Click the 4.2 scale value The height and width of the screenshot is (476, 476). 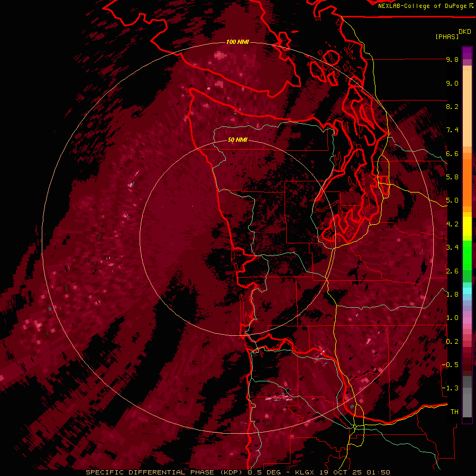click(x=452, y=224)
